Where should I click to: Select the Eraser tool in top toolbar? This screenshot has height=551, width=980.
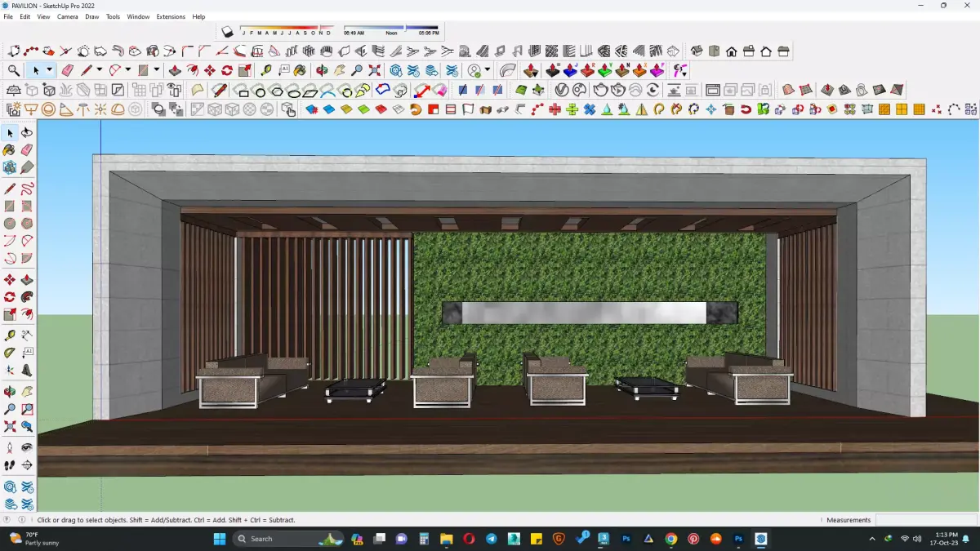67,70
